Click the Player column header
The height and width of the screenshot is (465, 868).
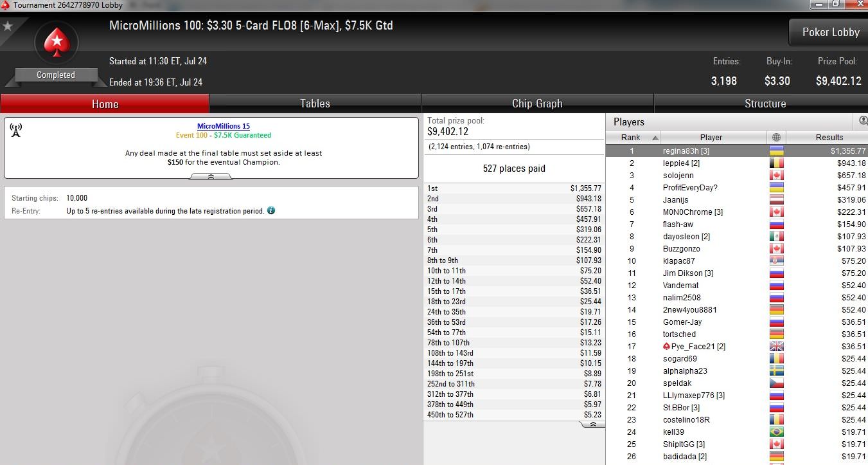(711, 138)
